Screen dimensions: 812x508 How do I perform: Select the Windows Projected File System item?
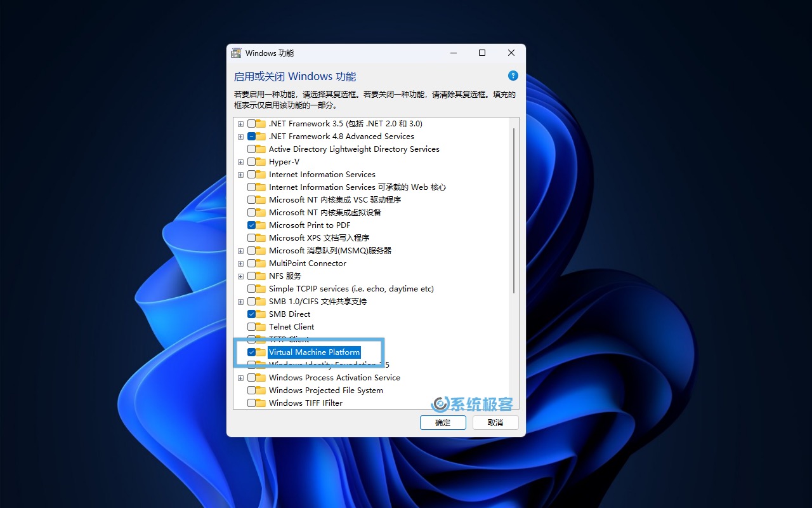click(325, 391)
